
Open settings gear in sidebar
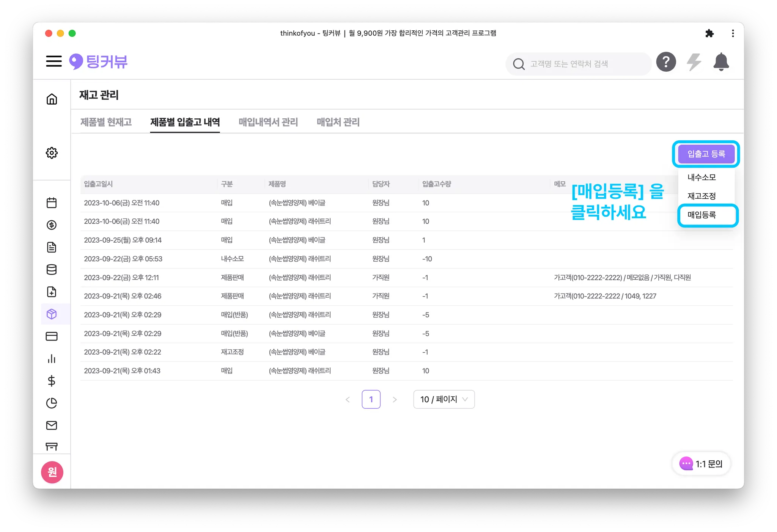pos(52,153)
